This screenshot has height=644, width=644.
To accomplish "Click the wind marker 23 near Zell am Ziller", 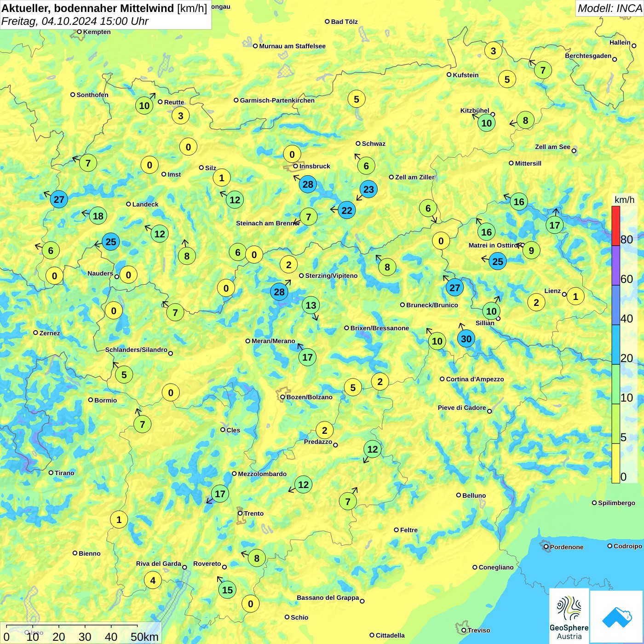I will pyautogui.click(x=368, y=189).
